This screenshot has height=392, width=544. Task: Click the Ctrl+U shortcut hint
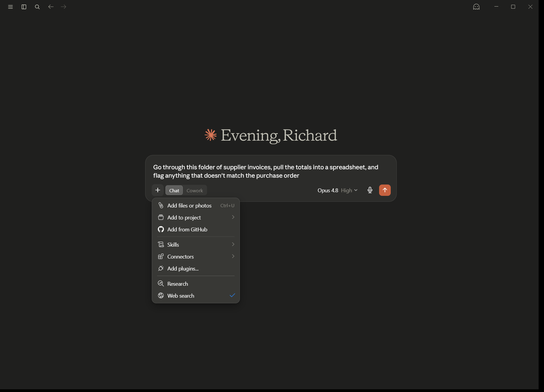[x=227, y=205]
